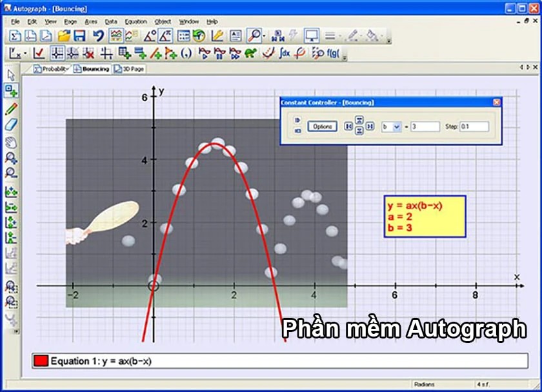The image size is (542, 392).
Task: Select the add point tool
Action: [11, 90]
